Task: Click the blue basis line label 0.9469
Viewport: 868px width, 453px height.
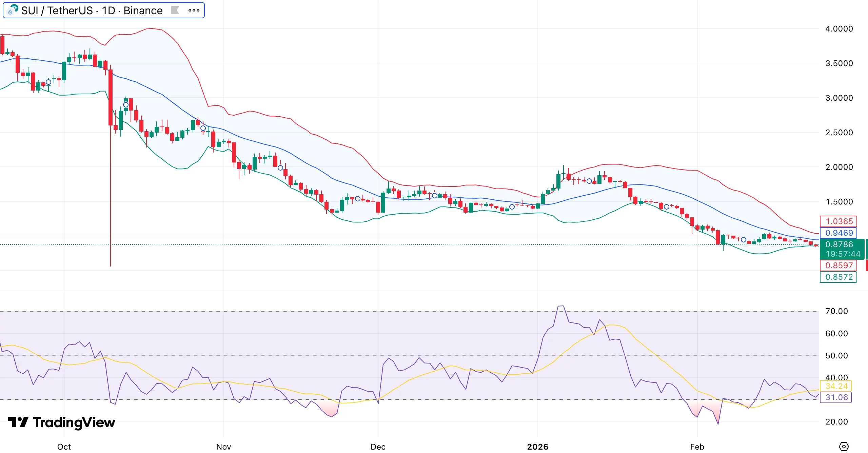Action: pyautogui.click(x=839, y=233)
